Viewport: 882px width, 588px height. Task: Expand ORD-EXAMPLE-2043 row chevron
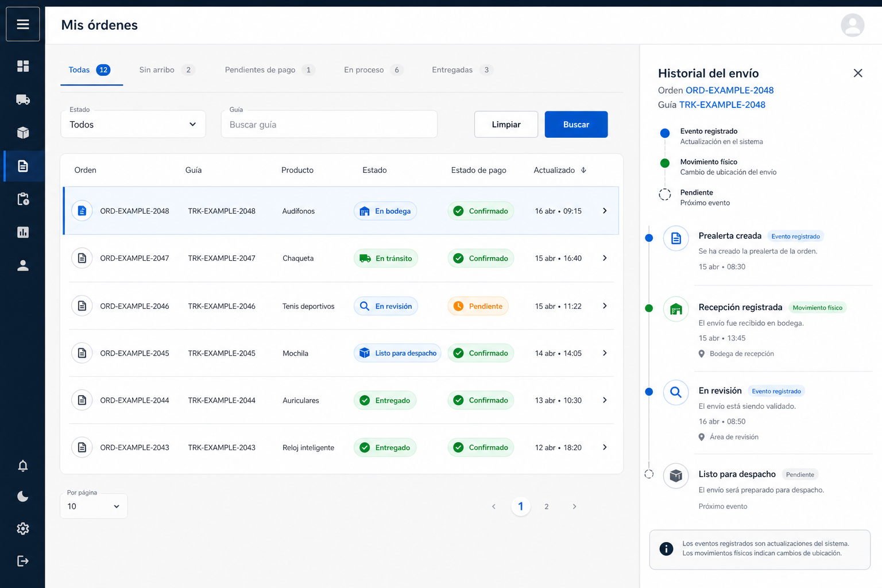click(605, 447)
